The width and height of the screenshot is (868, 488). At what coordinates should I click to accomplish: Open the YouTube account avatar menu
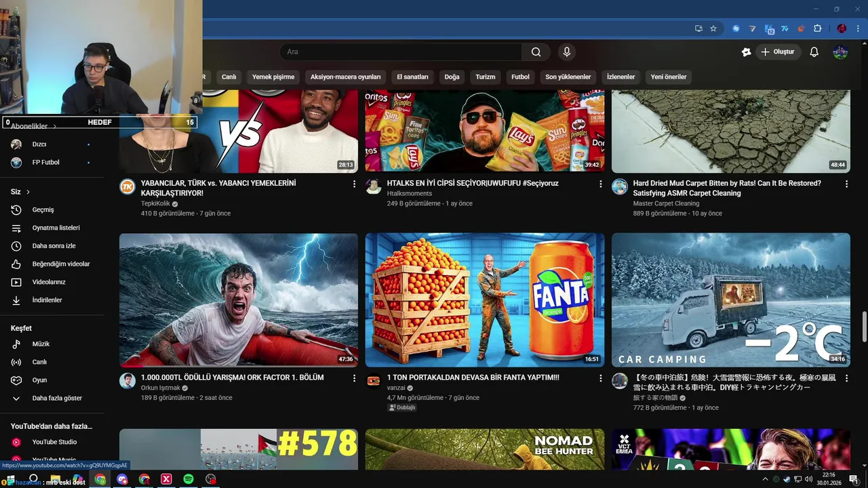click(840, 52)
